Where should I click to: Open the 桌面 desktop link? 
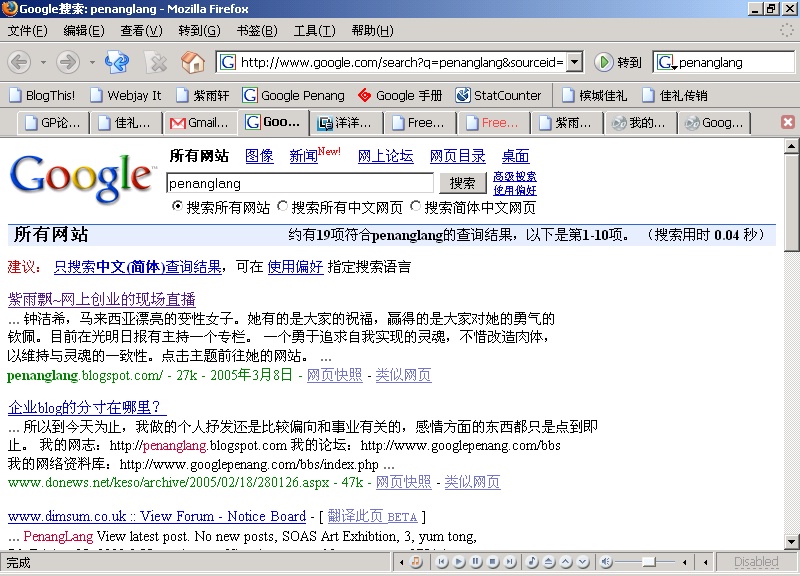tap(515, 156)
